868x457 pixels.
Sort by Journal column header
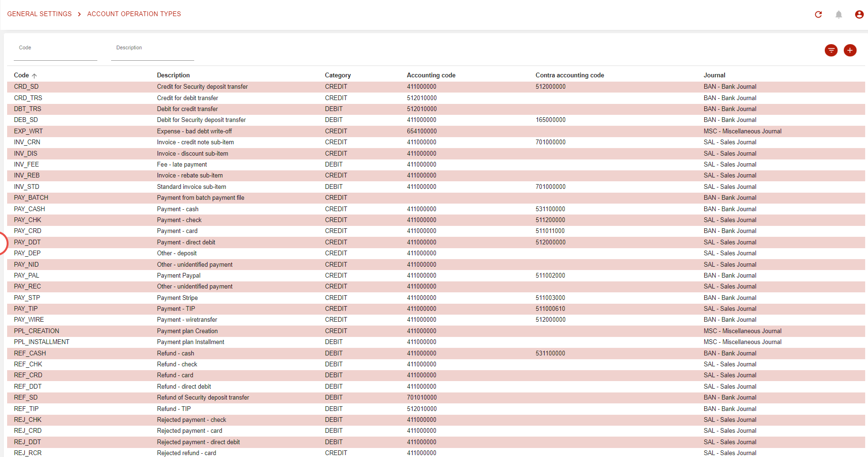coord(714,75)
